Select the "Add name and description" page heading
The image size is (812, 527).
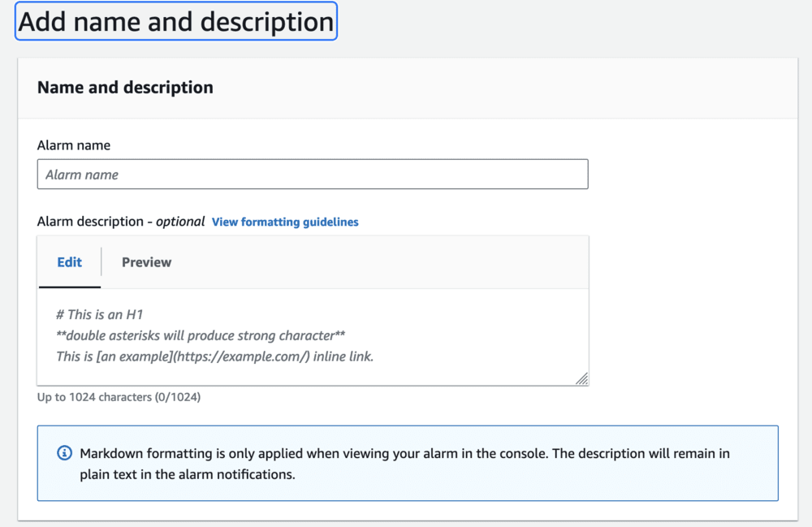(x=175, y=22)
